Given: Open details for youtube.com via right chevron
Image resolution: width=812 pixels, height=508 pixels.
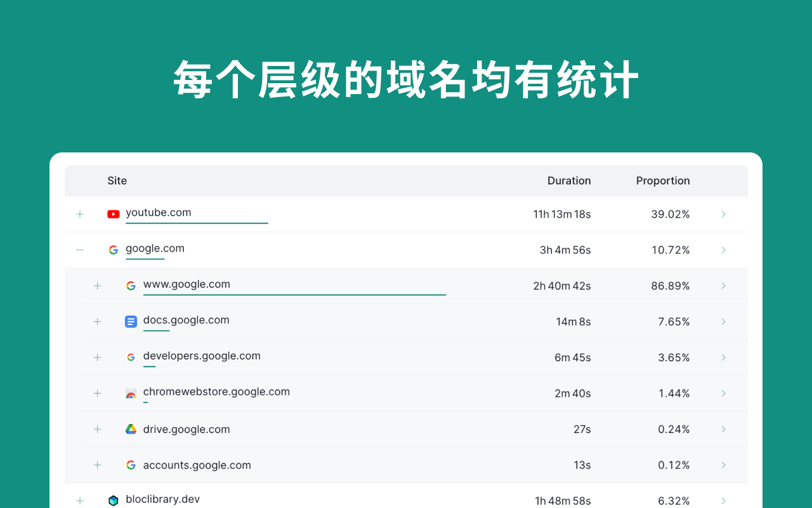Looking at the screenshot, I should tap(723, 214).
